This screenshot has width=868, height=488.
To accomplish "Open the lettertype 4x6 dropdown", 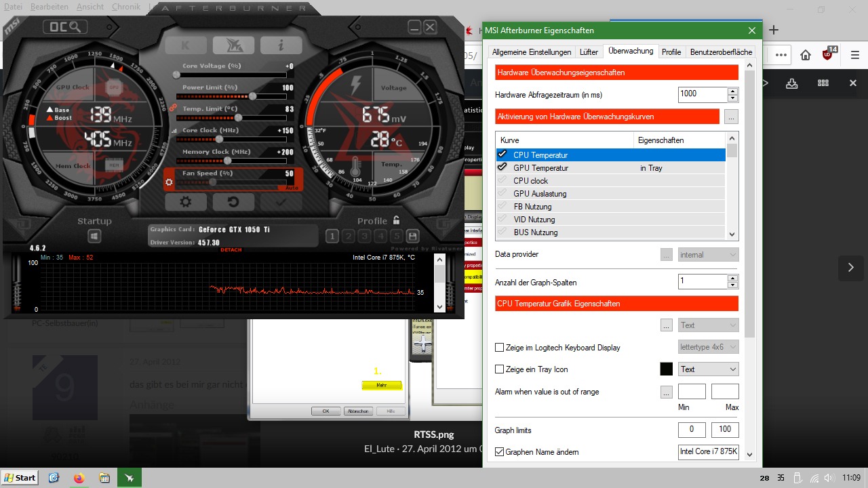I will pos(709,347).
